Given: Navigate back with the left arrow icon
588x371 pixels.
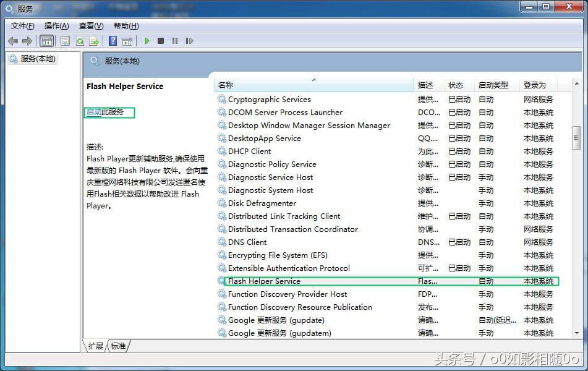Looking at the screenshot, I should point(14,41).
